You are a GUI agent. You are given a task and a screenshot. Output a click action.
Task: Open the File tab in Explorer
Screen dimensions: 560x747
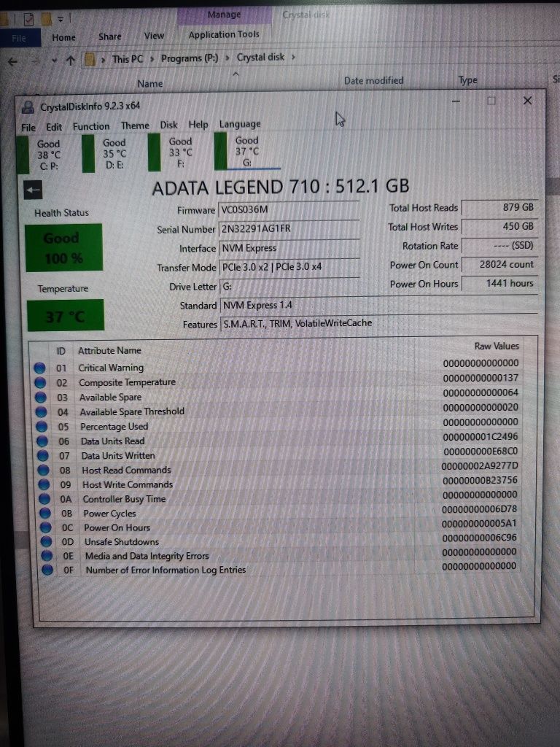tap(20, 38)
